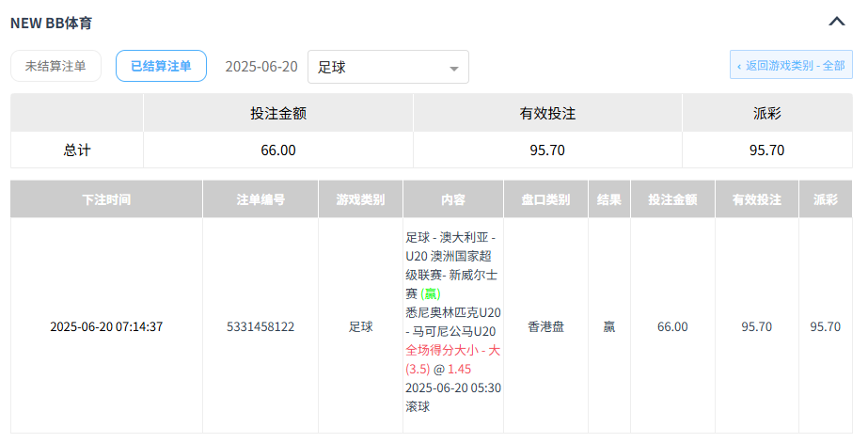Image resolution: width=868 pixels, height=443 pixels.
Task: Click the 盘口类别 column header
Action: 545,199
